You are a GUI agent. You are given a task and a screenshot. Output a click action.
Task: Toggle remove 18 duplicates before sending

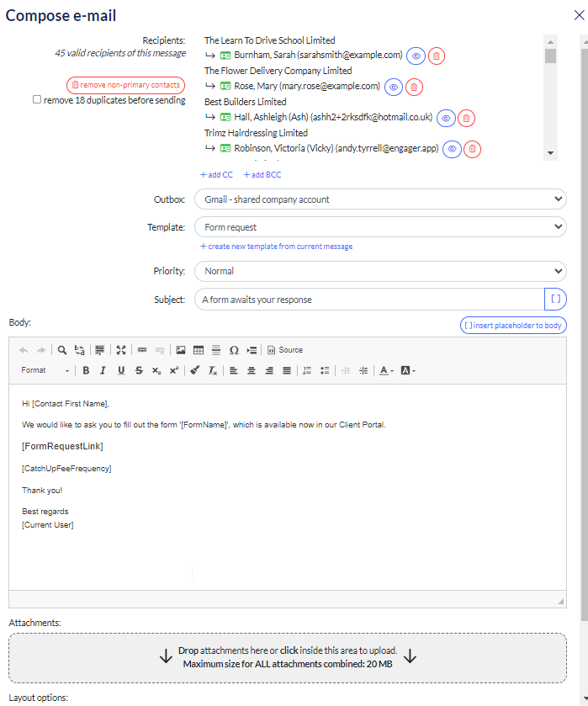(x=37, y=99)
